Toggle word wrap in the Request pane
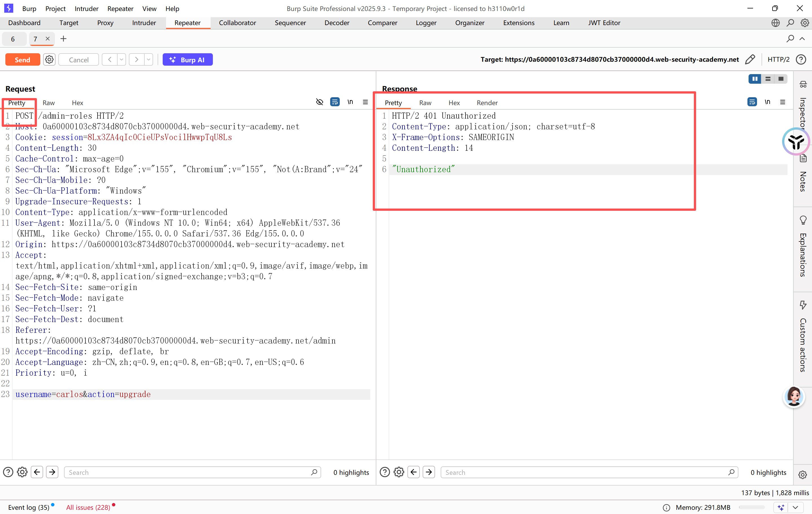This screenshot has width=812, height=514. point(334,102)
